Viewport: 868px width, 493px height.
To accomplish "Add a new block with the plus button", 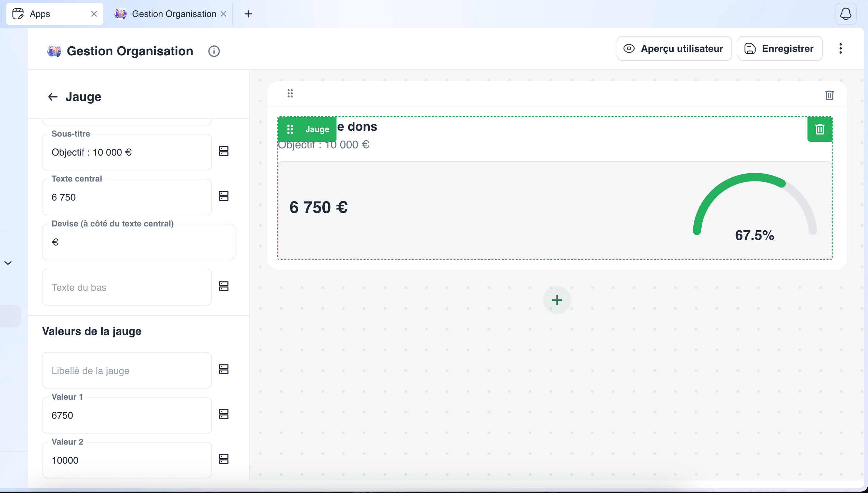I will (x=557, y=300).
